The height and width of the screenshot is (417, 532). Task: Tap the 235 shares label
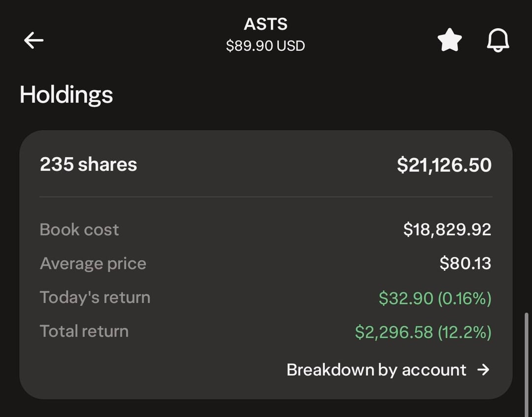pos(89,165)
